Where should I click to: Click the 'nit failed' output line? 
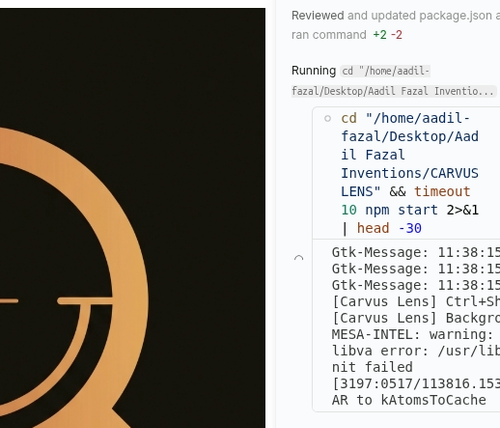pos(372,367)
